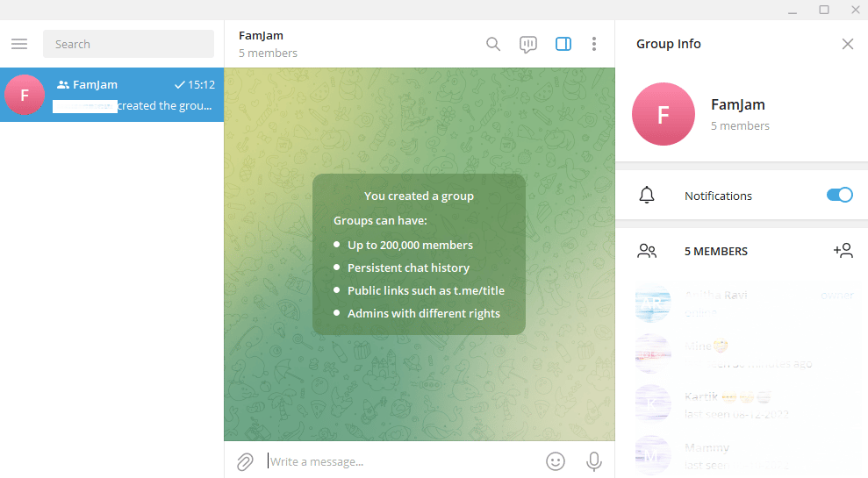This screenshot has height=478, width=868.
Task: Toggle the right sidebar panel icon
Action: pos(563,44)
